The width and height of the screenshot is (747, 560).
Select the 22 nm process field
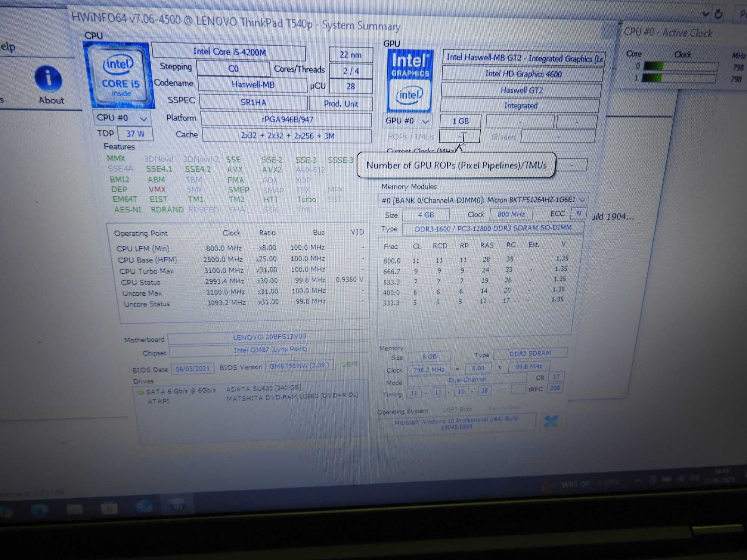click(x=351, y=55)
